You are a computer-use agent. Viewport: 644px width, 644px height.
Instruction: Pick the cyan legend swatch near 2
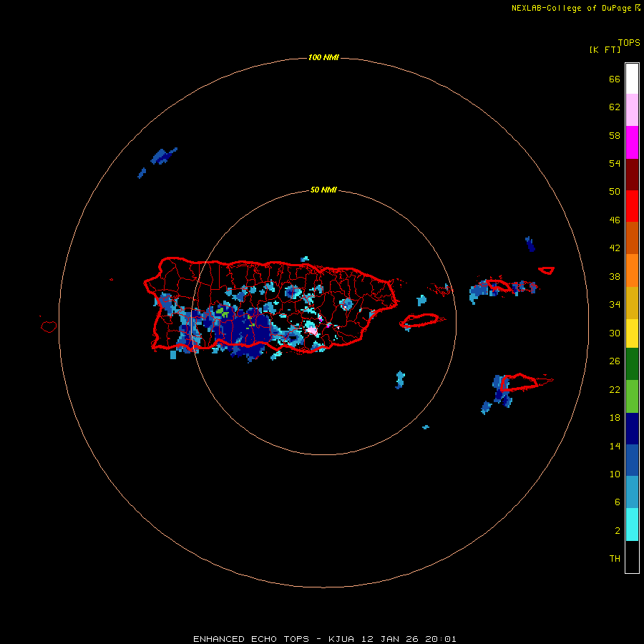tap(632, 525)
